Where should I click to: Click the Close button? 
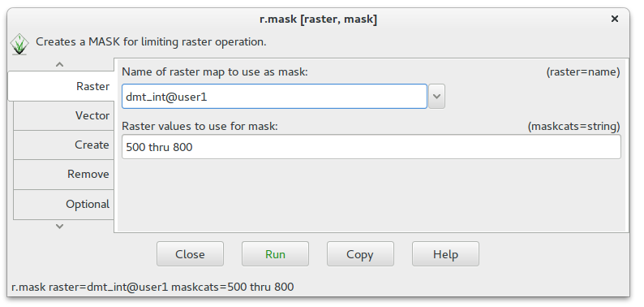190,254
